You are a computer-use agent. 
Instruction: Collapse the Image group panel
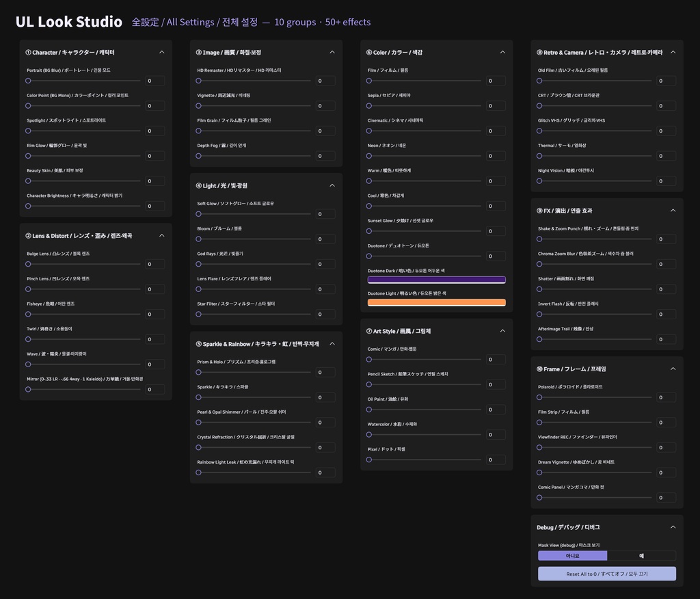(332, 52)
